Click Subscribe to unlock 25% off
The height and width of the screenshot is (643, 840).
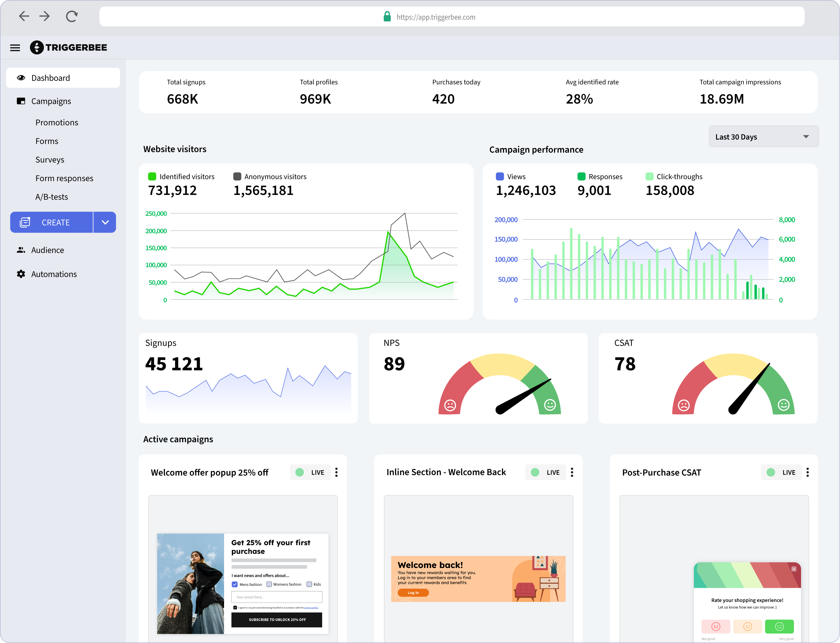click(276, 620)
